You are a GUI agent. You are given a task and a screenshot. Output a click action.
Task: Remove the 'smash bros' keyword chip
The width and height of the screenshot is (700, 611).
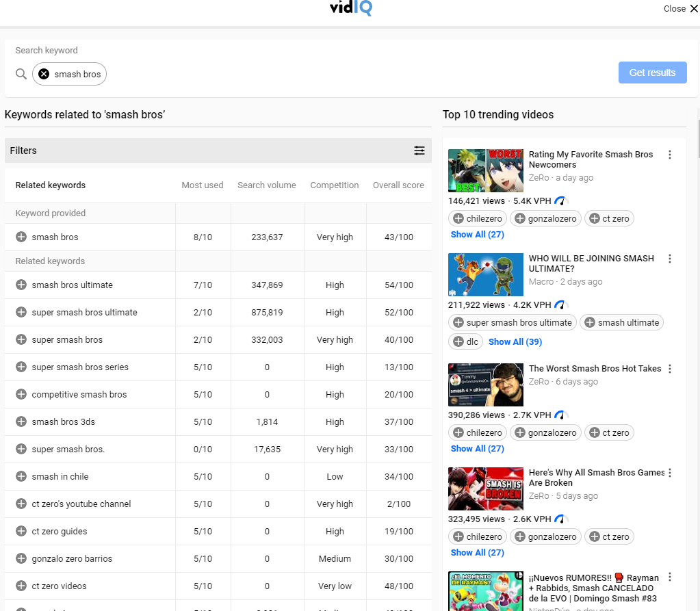[44, 74]
